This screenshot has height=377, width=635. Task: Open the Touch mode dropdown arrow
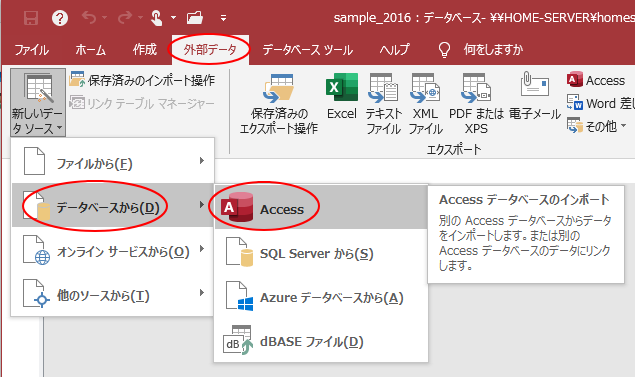click(x=173, y=18)
